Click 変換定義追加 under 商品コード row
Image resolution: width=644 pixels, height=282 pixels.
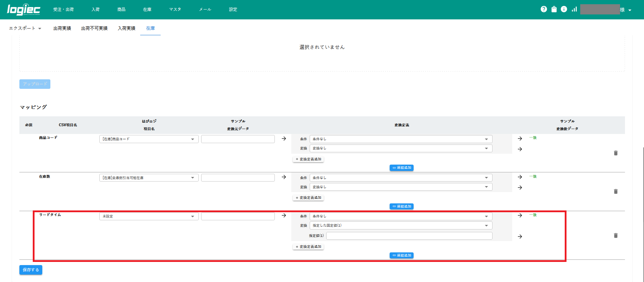click(x=308, y=159)
